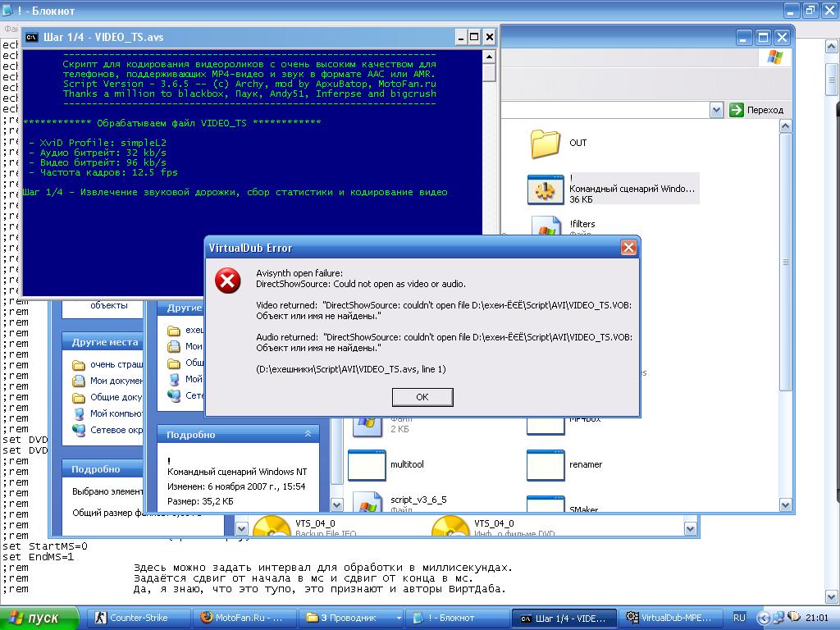Minimize the console window
This screenshot has width=840, height=630.
461,37
